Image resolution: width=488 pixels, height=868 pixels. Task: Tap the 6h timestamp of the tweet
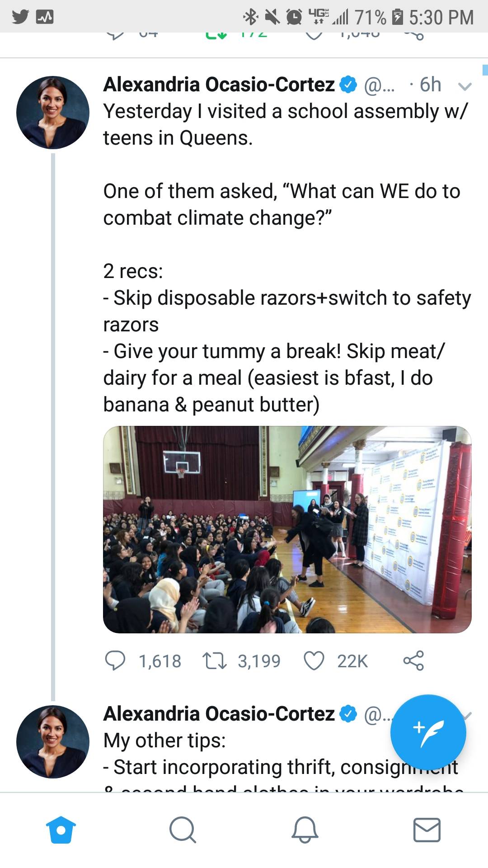pos(430,85)
